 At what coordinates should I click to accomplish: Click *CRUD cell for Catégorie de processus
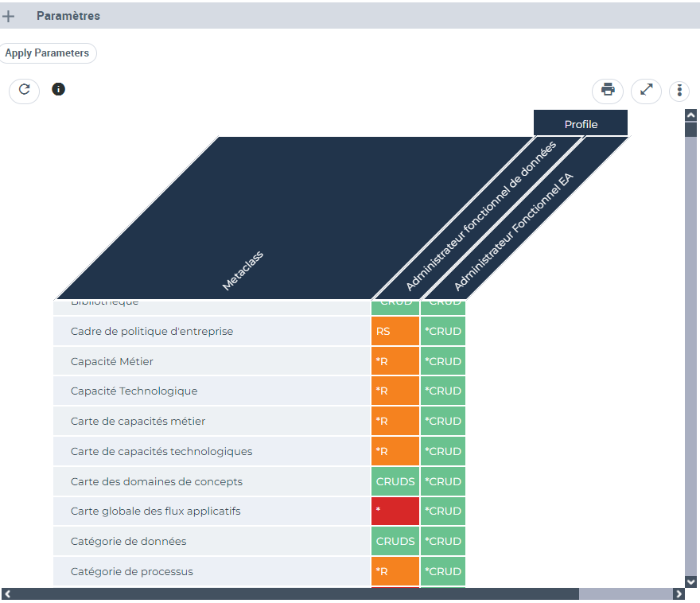point(443,571)
